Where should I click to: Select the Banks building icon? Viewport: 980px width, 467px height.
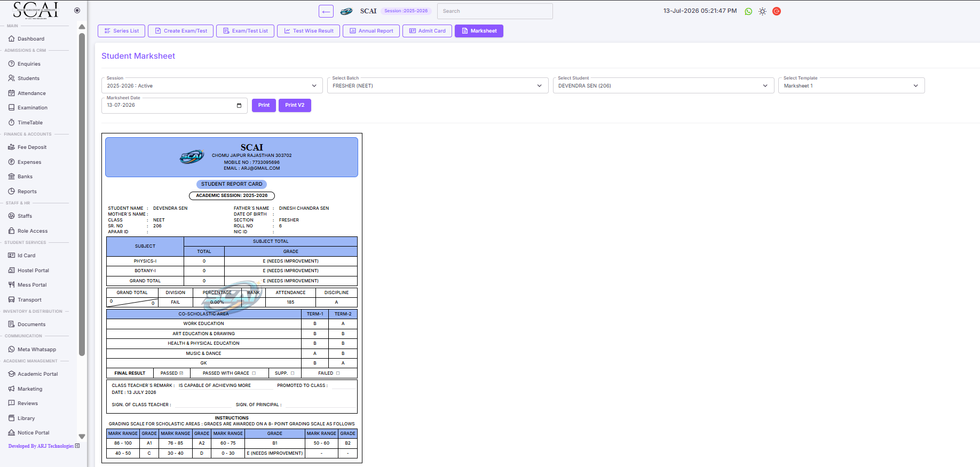point(12,176)
